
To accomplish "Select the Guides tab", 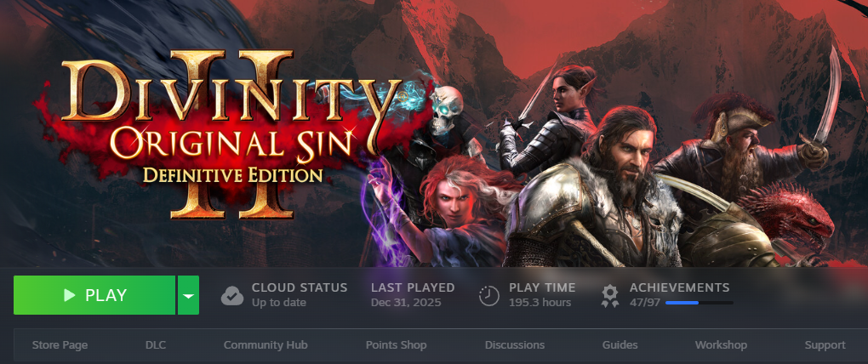I will coord(620,345).
